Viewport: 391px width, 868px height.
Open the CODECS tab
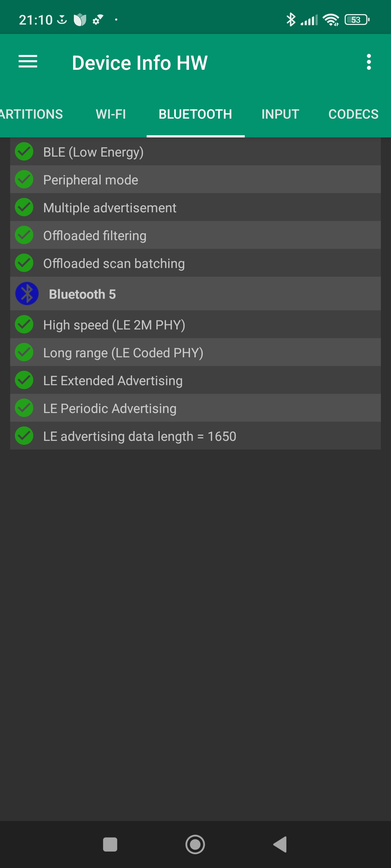pos(353,114)
